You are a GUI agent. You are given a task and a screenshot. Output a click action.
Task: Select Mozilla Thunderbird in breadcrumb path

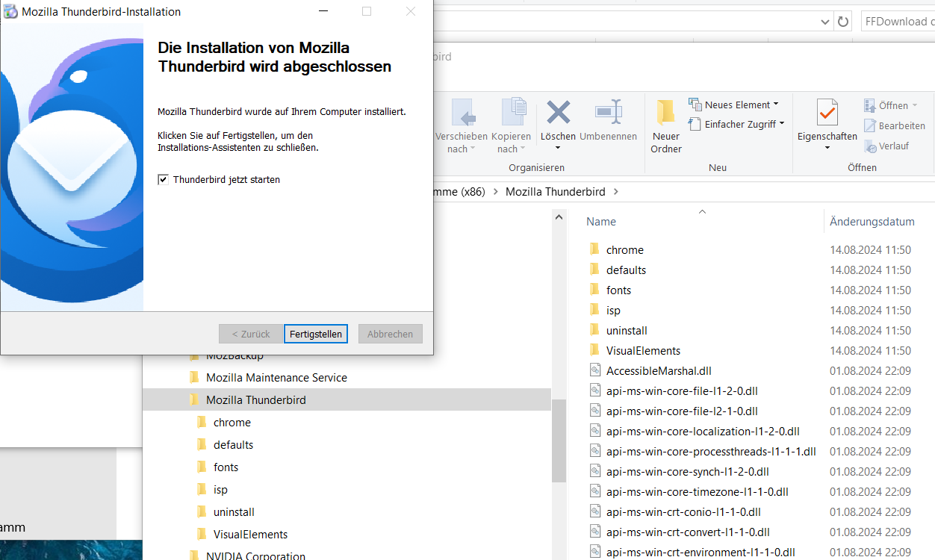pyautogui.click(x=555, y=192)
